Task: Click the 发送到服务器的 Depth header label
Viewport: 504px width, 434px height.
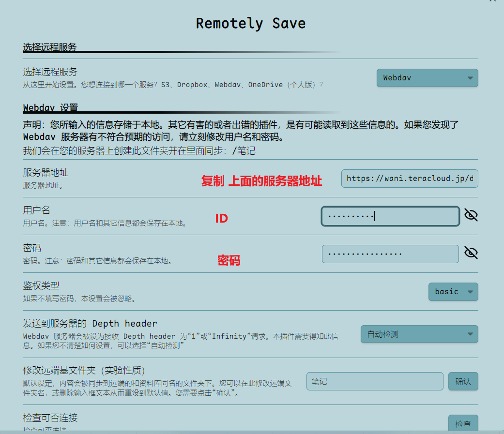Action: point(90,323)
